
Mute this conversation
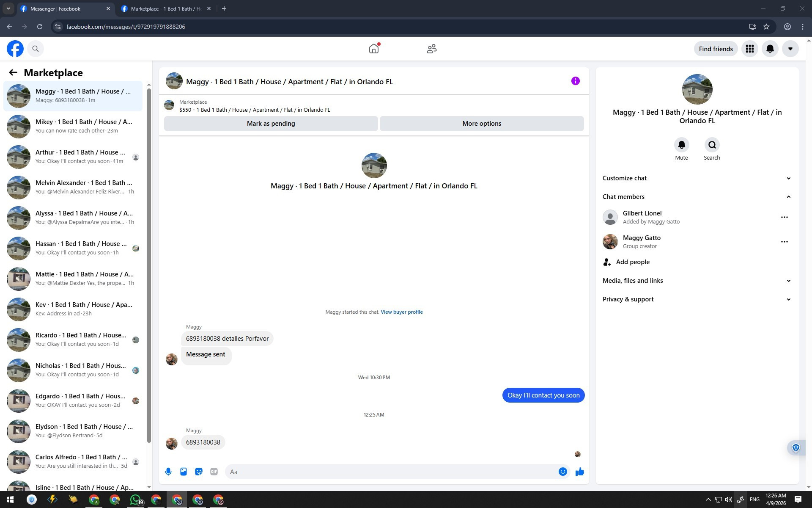681,145
